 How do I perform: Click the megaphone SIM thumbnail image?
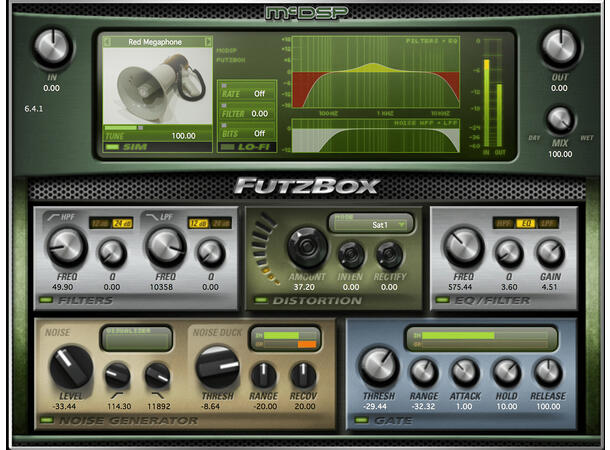click(158, 86)
